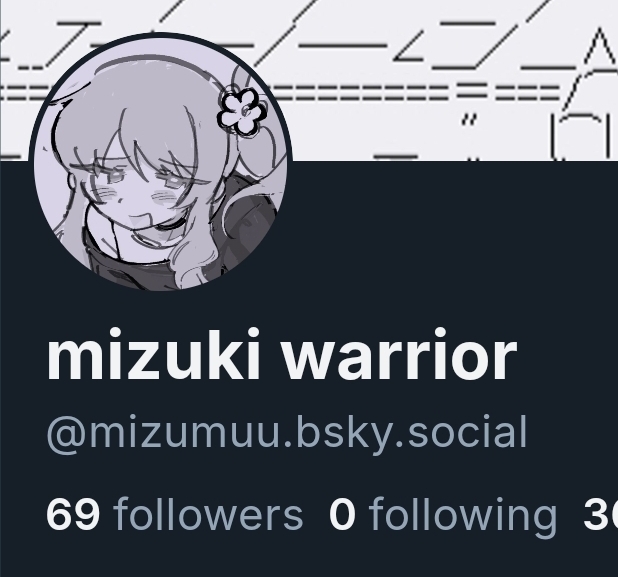The width and height of the screenshot is (618, 577).
Task: Select the @mizumuu.bsky.social handle text
Action: click(287, 434)
